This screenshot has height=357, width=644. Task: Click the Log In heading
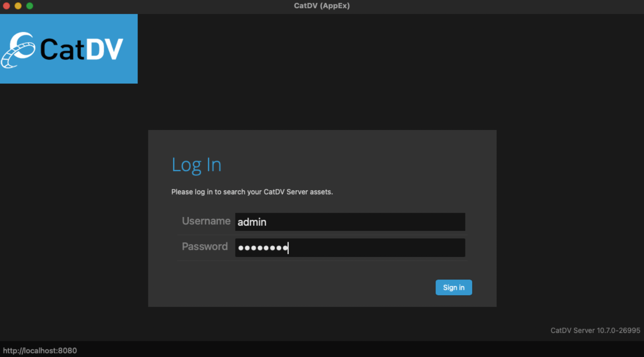[x=196, y=165]
